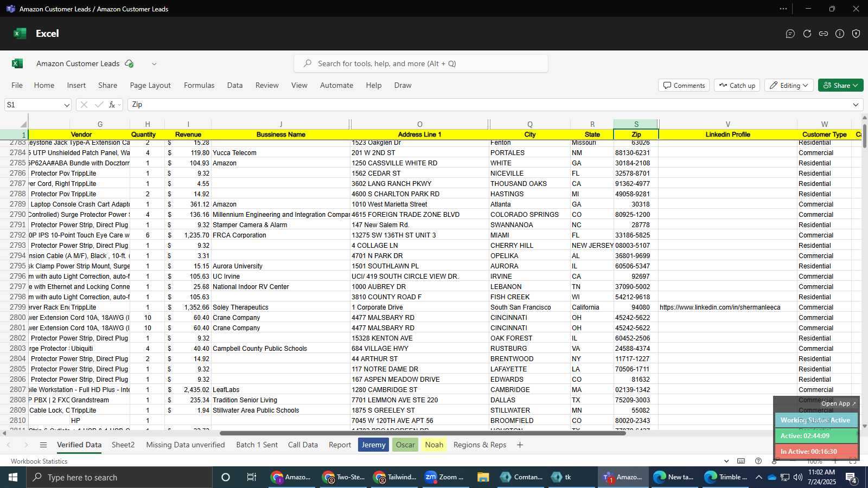Screen dimensions: 868x488
Task: Click Open App in the tracker overlay
Action: click(x=838, y=403)
